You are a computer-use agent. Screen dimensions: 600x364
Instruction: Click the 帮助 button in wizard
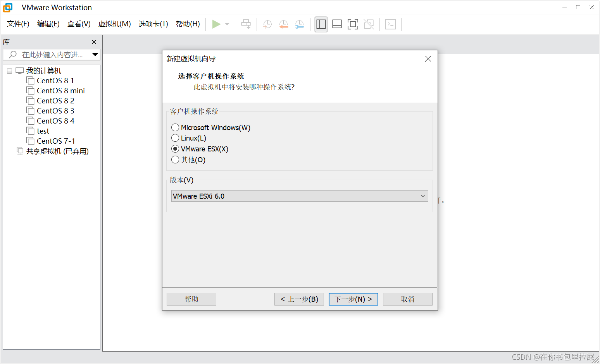(191, 299)
